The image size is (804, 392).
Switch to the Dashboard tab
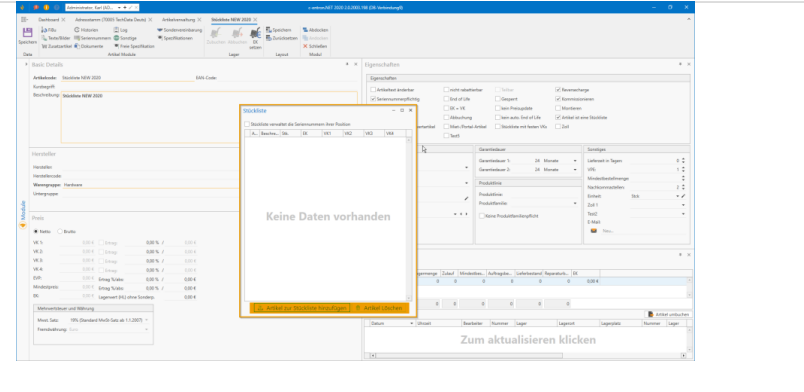pos(49,19)
